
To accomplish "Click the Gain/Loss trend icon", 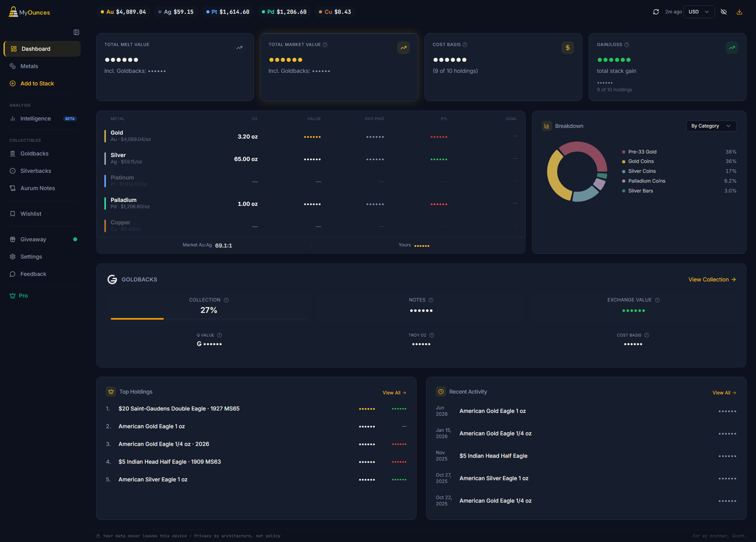I will pyautogui.click(x=732, y=48).
